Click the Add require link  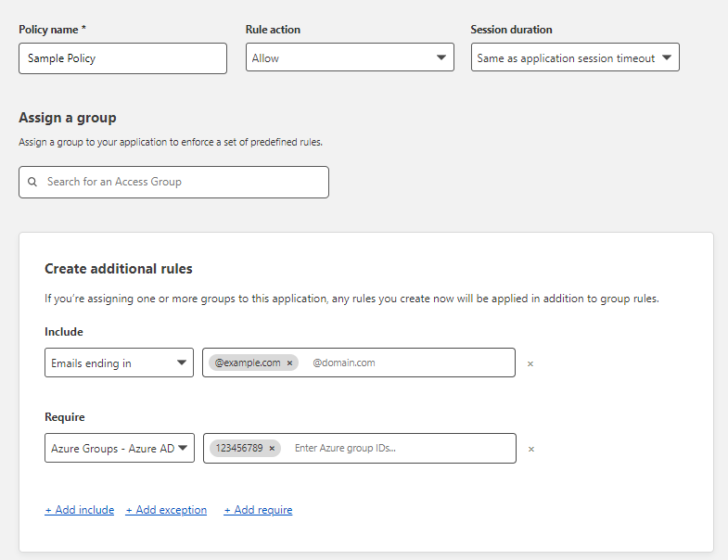click(x=258, y=510)
